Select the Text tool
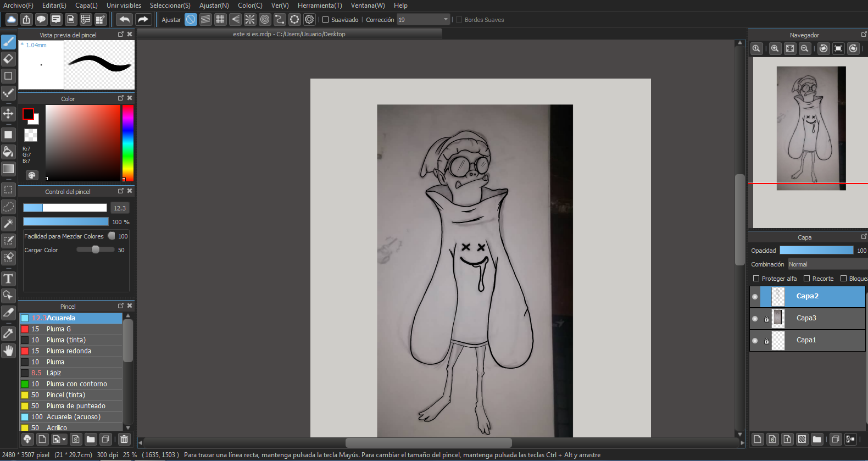This screenshot has width=868, height=461. [8, 279]
